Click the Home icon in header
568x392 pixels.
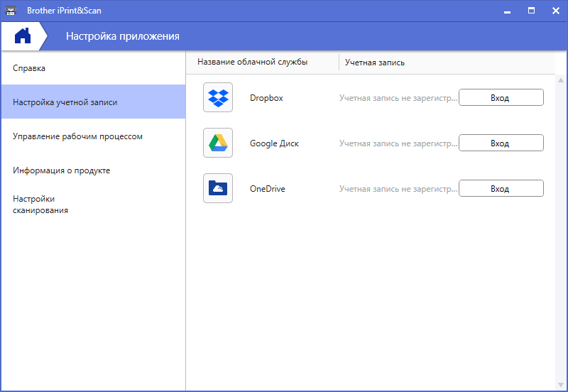tap(23, 36)
